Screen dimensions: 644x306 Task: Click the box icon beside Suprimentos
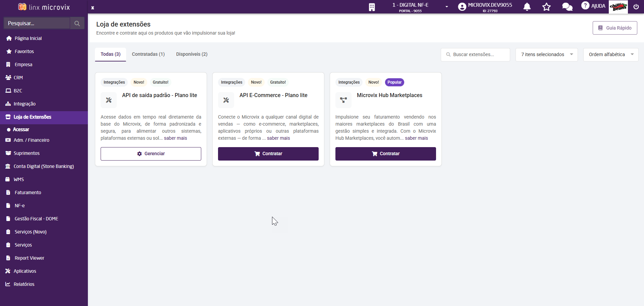[x=8, y=153]
